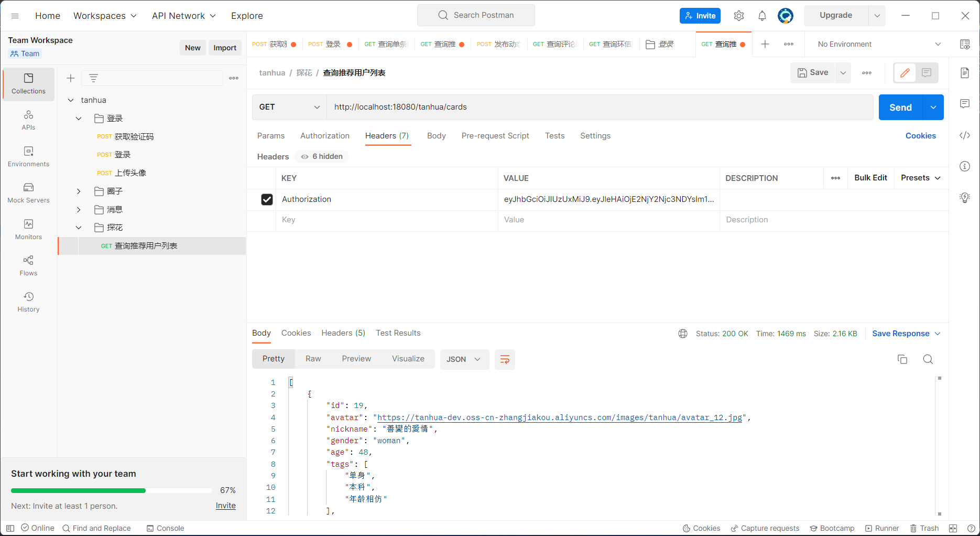The width and height of the screenshot is (980, 536).
Task: Click the request URL field
Action: [600, 107]
